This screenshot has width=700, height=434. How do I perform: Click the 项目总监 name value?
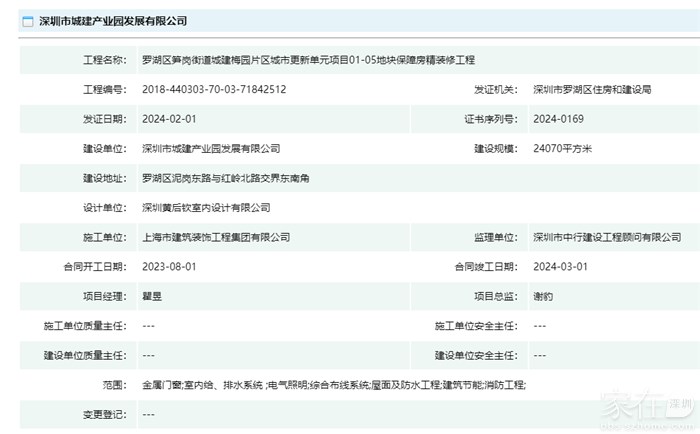(x=543, y=297)
